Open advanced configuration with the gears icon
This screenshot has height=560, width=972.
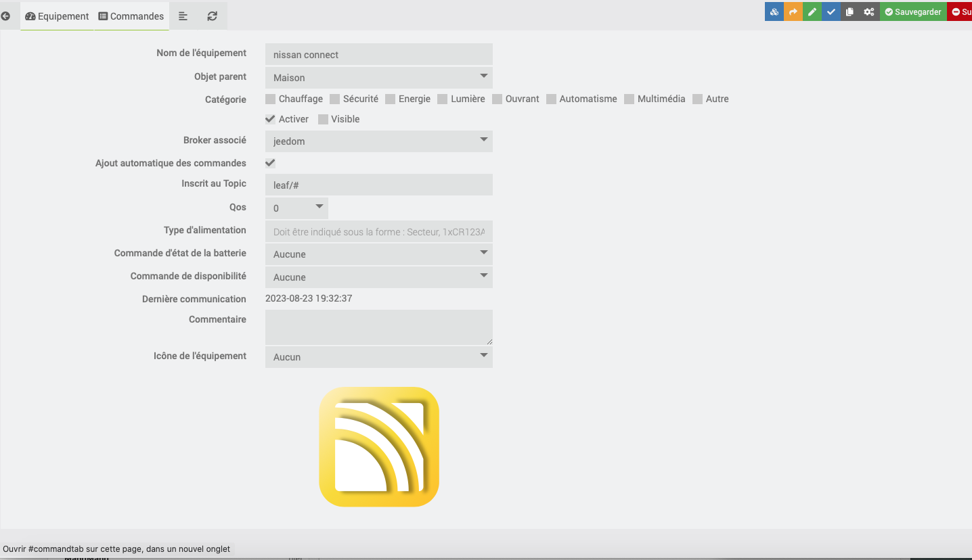(869, 11)
